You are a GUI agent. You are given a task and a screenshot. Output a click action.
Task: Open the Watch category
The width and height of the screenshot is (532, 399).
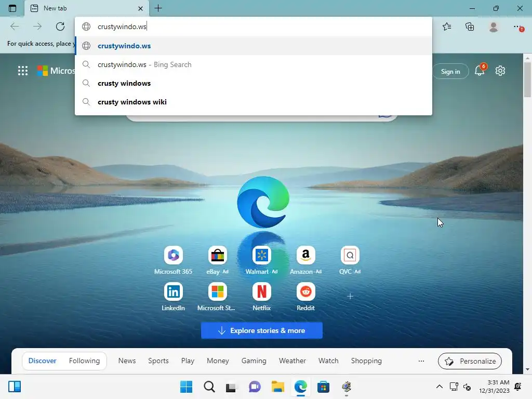328,361
